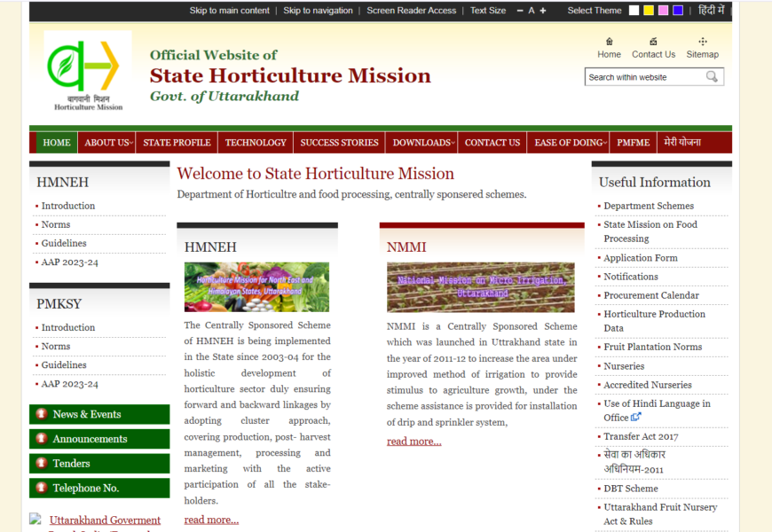Click the News & Events bullet icon
The height and width of the screenshot is (532, 772).
pos(42,414)
